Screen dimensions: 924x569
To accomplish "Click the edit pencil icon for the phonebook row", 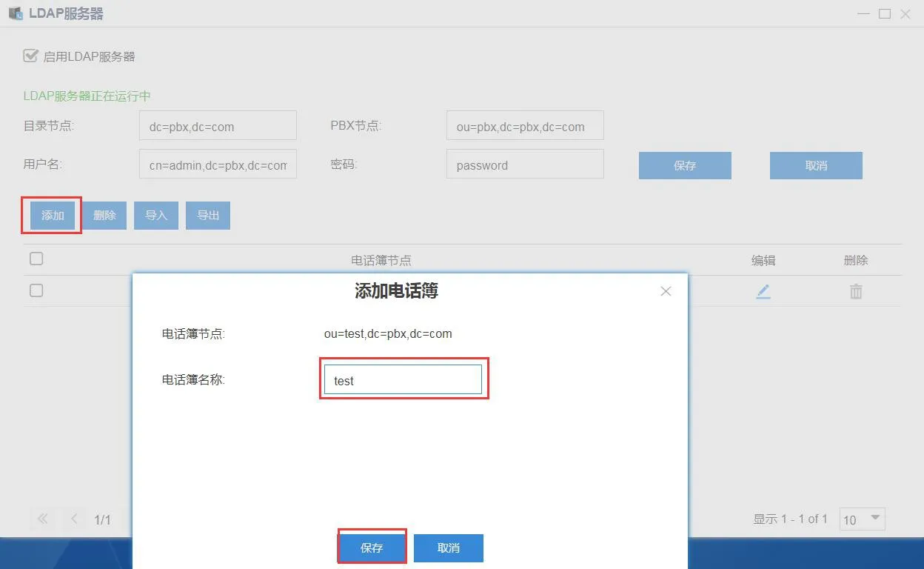I will [763, 291].
